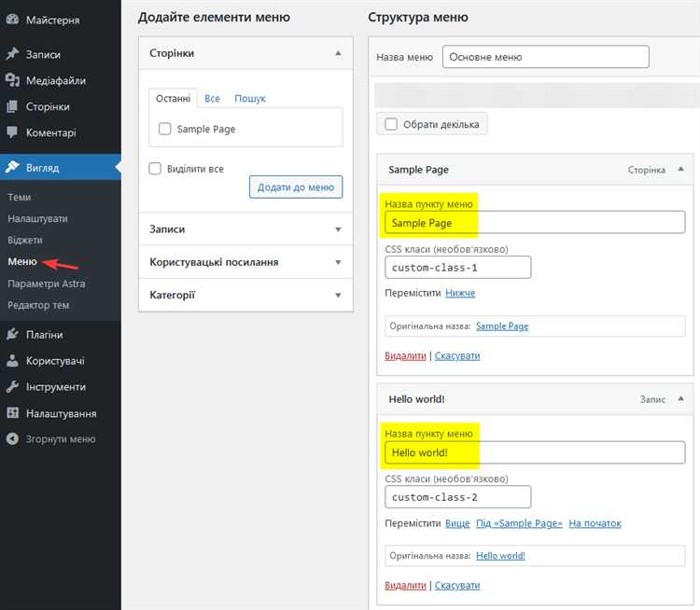This screenshot has width=700, height=610.
Task: Click the Сторінки pages icon in sidebar
Action: pos(12,107)
